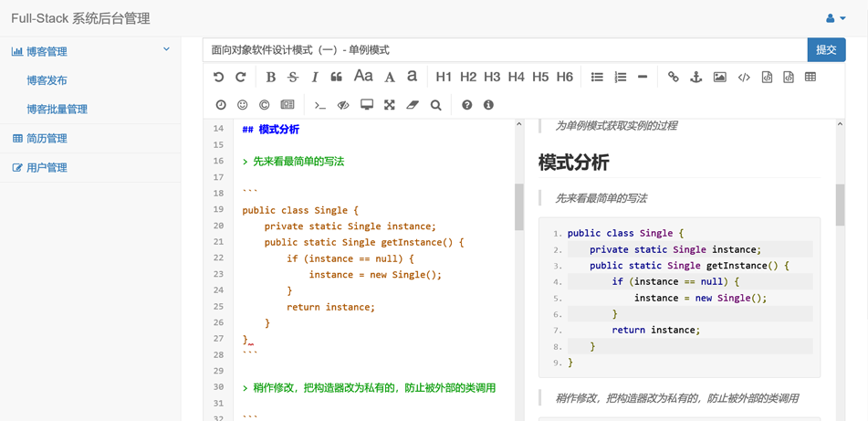Click 'instance = new Single();' in the editor

[x=375, y=274]
